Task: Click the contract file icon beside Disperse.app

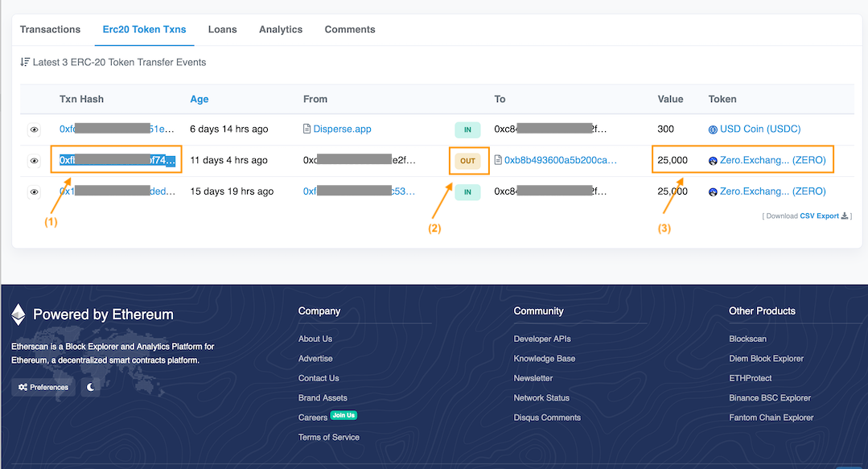Action: 306,129
